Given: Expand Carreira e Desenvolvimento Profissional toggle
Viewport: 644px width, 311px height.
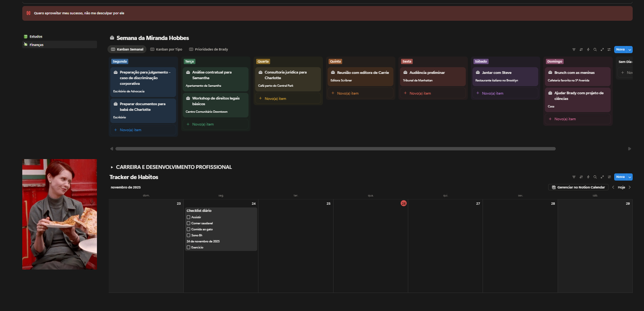Looking at the screenshot, I should pos(112,167).
